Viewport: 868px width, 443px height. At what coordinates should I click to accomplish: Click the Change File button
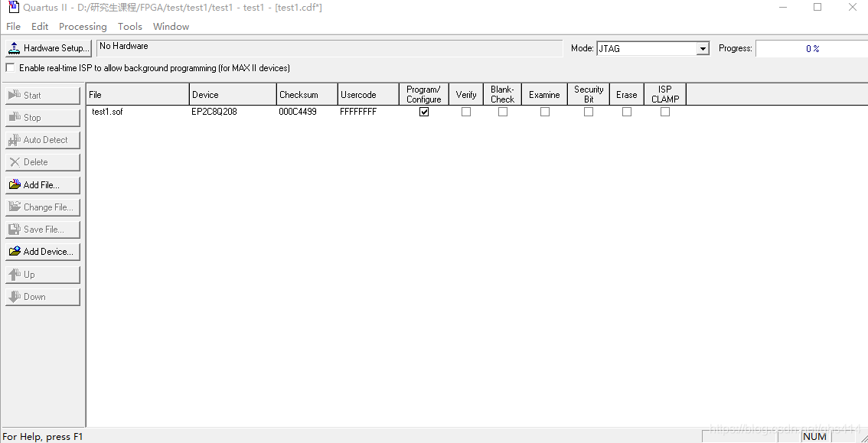pos(43,207)
